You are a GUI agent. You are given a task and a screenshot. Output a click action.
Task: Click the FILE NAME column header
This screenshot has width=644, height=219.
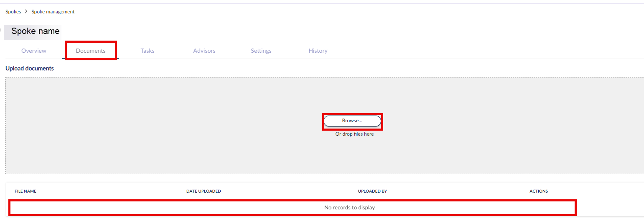point(25,191)
